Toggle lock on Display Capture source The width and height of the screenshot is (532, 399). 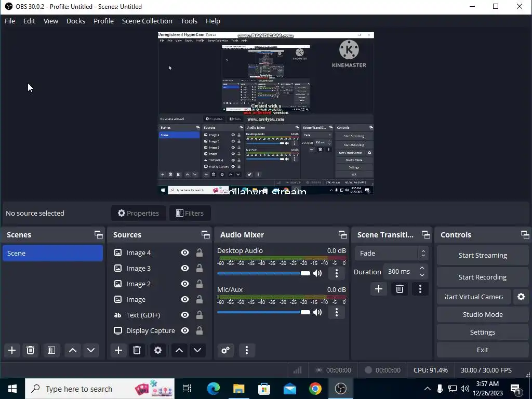[x=199, y=331]
